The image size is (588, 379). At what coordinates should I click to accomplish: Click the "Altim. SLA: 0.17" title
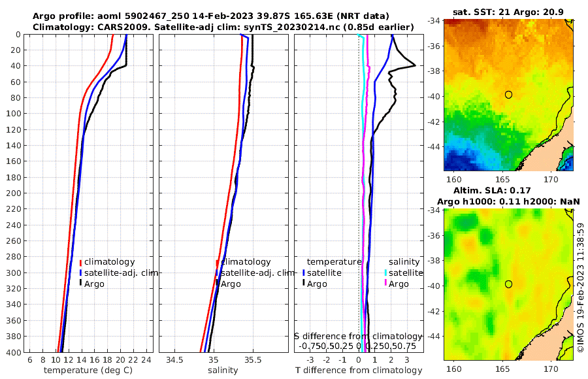492,190
